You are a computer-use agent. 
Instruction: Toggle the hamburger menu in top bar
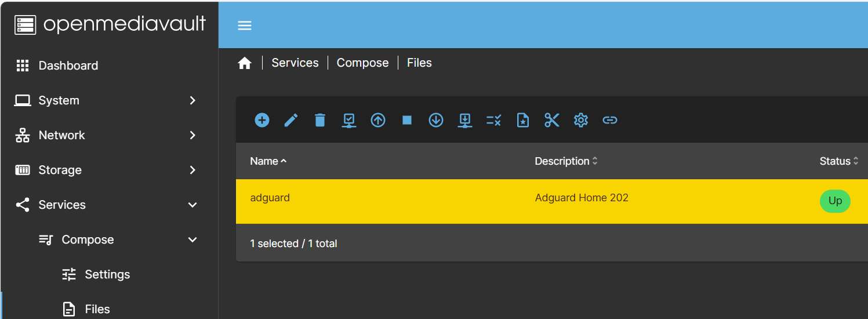[x=245, y=26]
